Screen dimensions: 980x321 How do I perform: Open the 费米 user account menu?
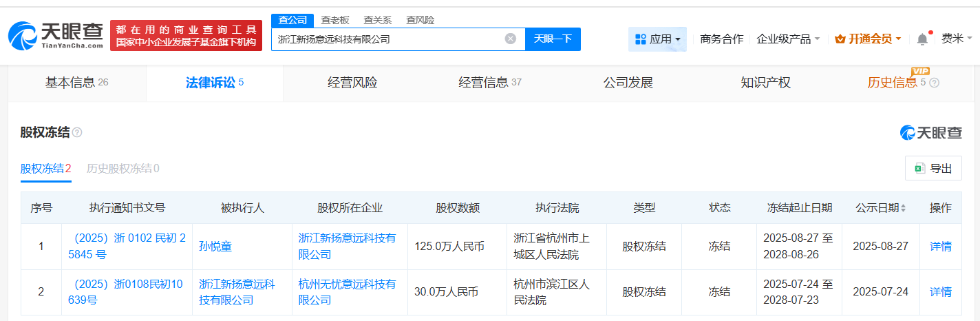[956, 39]
